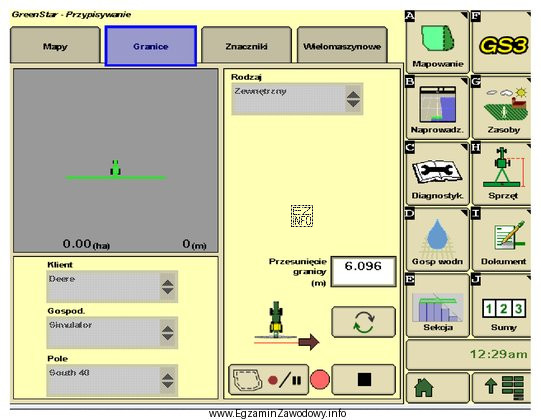Open Klient dropdown showing Deere
The height and width of the screenshot is (420, 541).
[112, 286]
